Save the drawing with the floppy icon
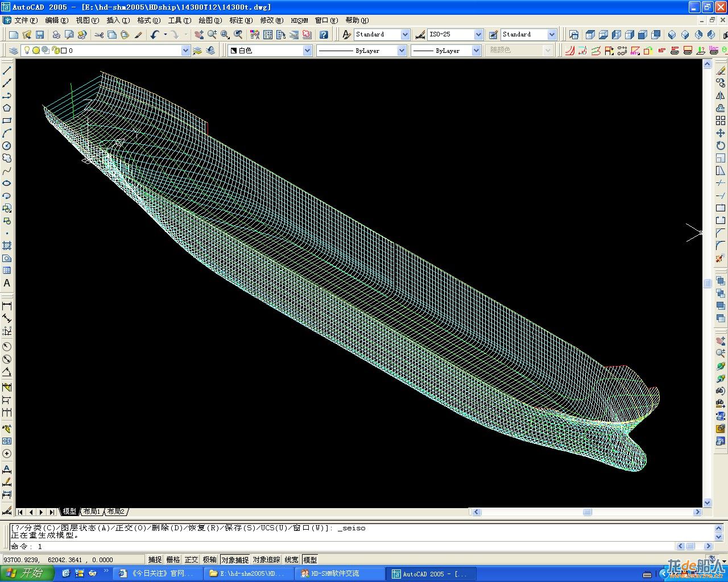Image resolution: width=728 pixels, height=582 pixels. pyautogui.click(x=40, y=35)
